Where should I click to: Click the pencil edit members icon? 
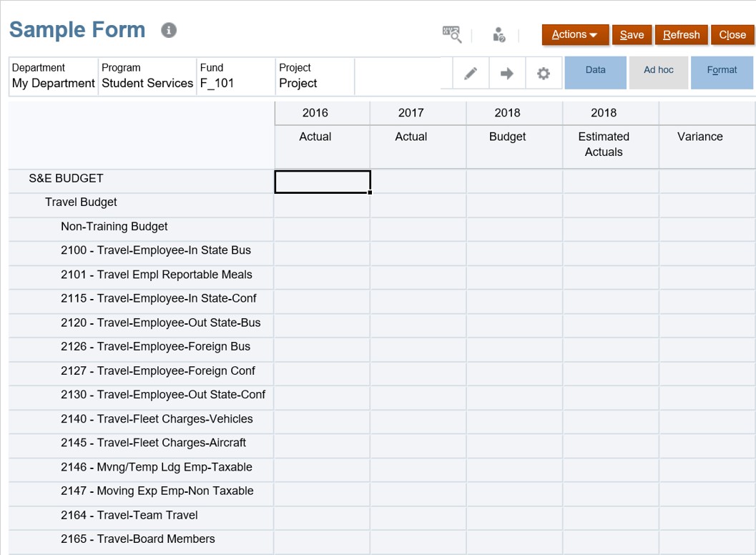(x=471, y=73)
